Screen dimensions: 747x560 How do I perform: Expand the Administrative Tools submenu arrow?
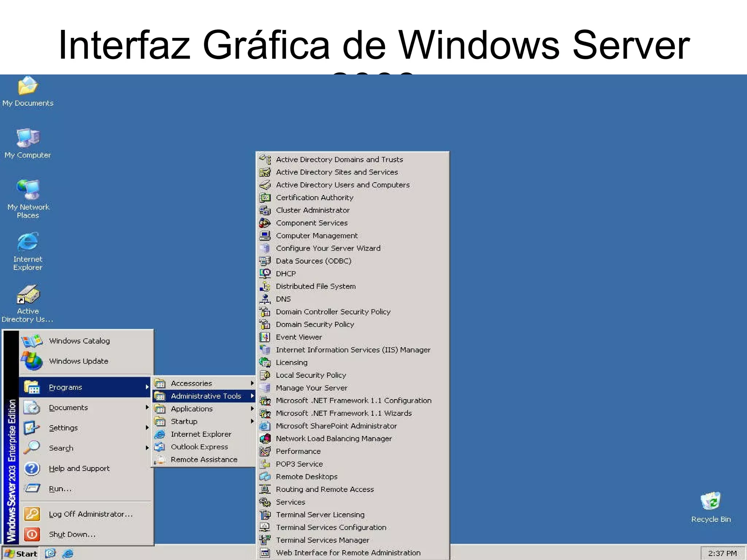tap(252, 396)
